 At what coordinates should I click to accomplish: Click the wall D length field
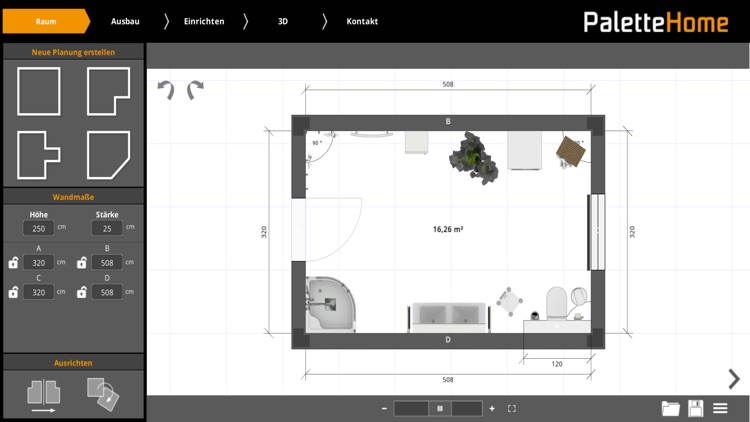[x=107, y=292]
